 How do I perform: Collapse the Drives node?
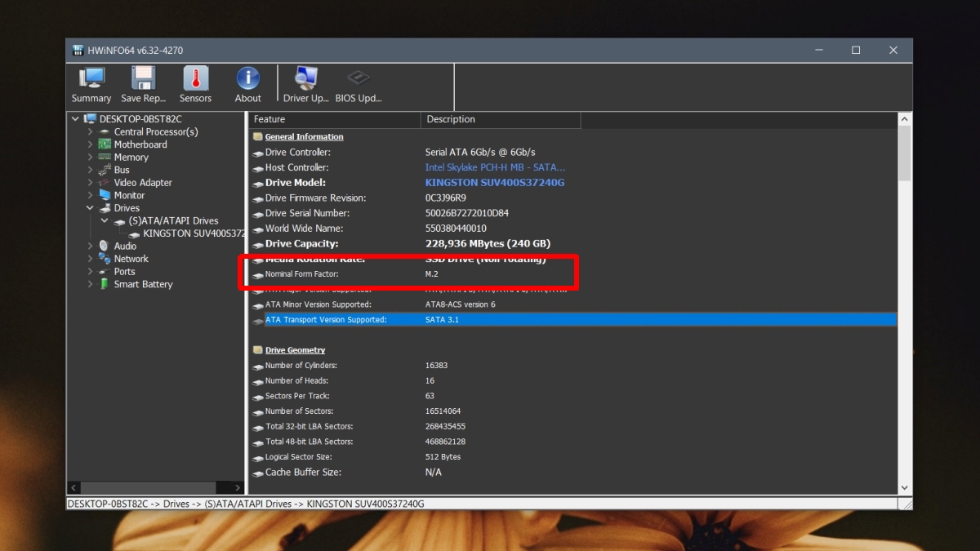tap(91, 208)
